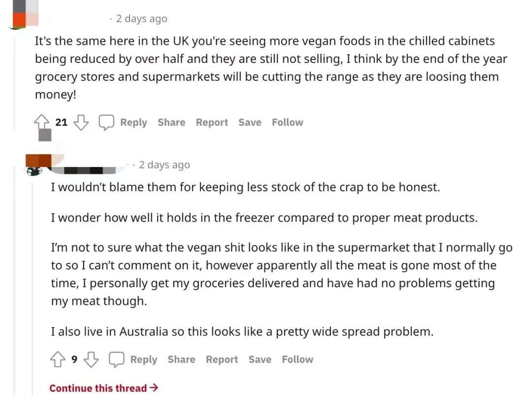
Task: Open Share options for the UK comment
Action: pyautogui.click(x=171, y=122)
